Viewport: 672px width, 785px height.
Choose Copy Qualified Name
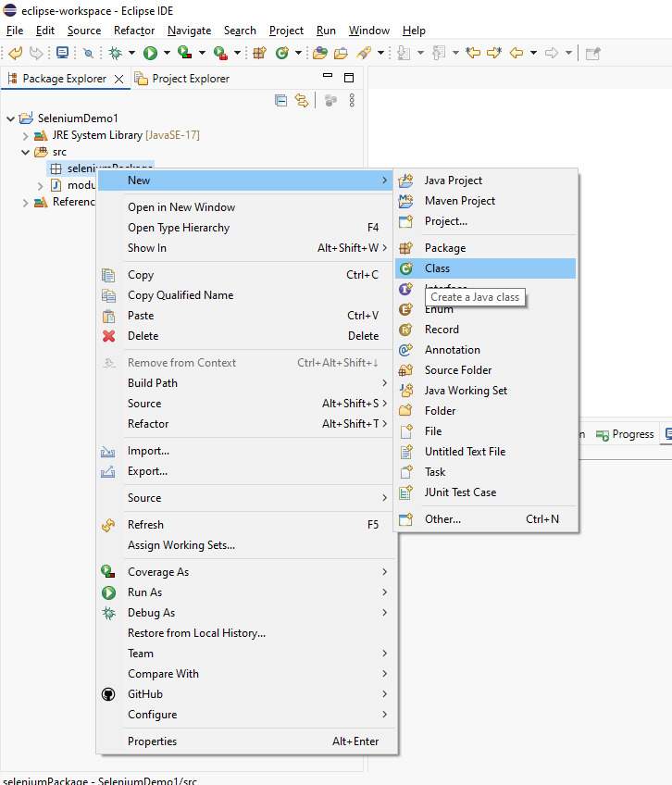245,295
